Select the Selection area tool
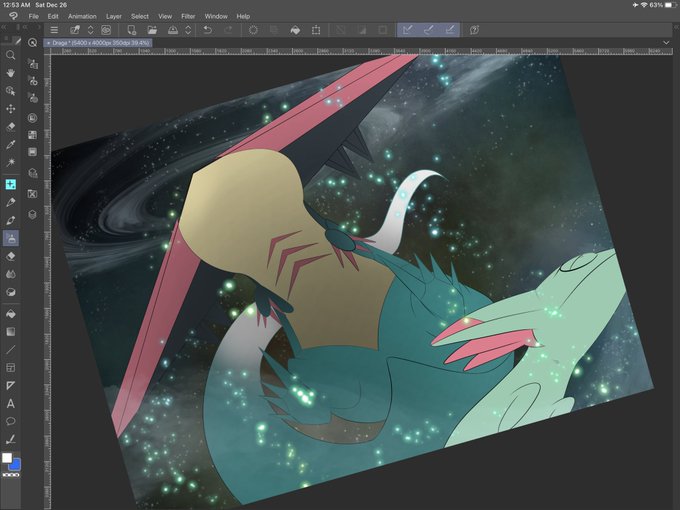 [10, 127]
